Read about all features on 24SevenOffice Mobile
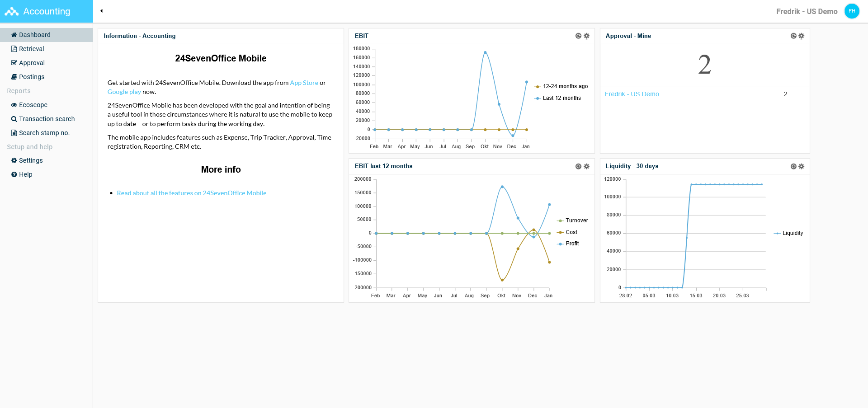The height and width of the screenshot is (408, 868). click(x=192, y=193)
